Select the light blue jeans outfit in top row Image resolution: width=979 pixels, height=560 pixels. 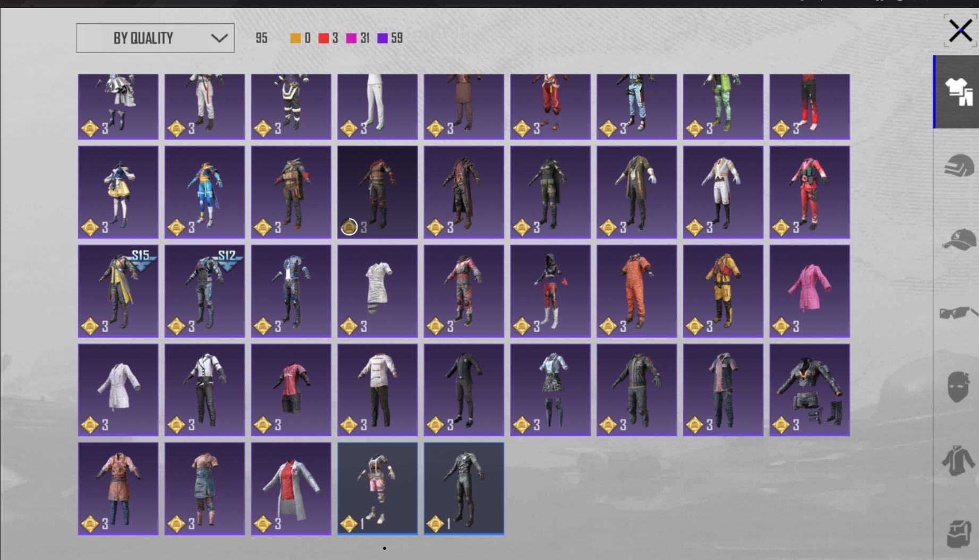click(x=637, y=107)
